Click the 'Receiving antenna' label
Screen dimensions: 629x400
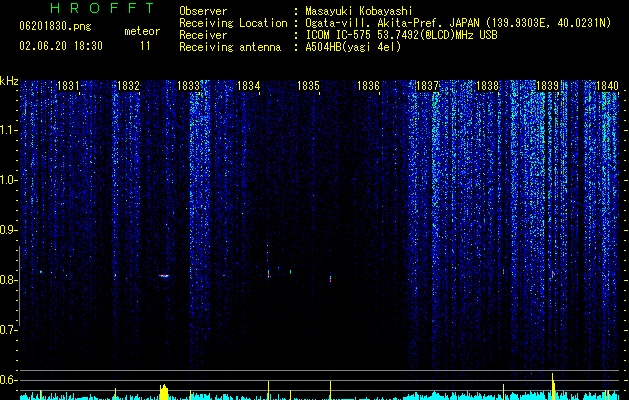[x=230, y=47]
